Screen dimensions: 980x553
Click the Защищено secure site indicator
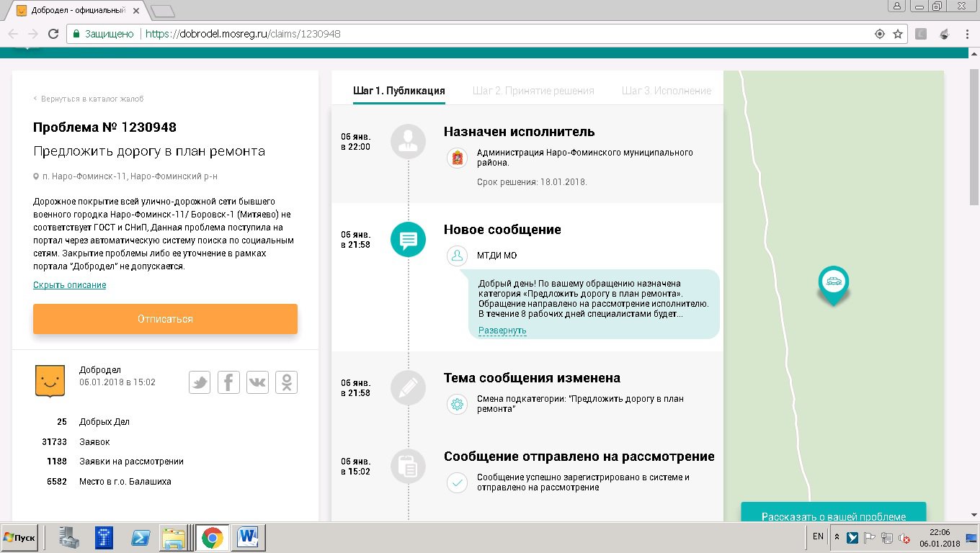coord(103,34)
